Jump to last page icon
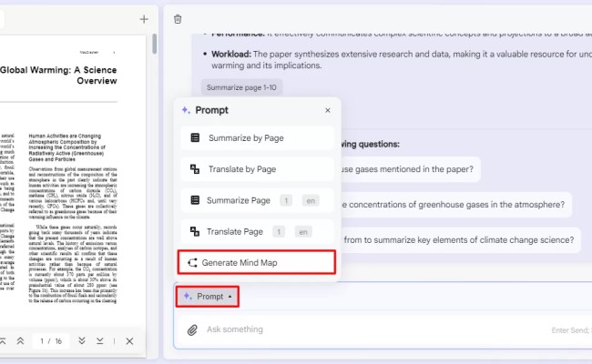Screen dimensions: 592x364 pos(99,341)
